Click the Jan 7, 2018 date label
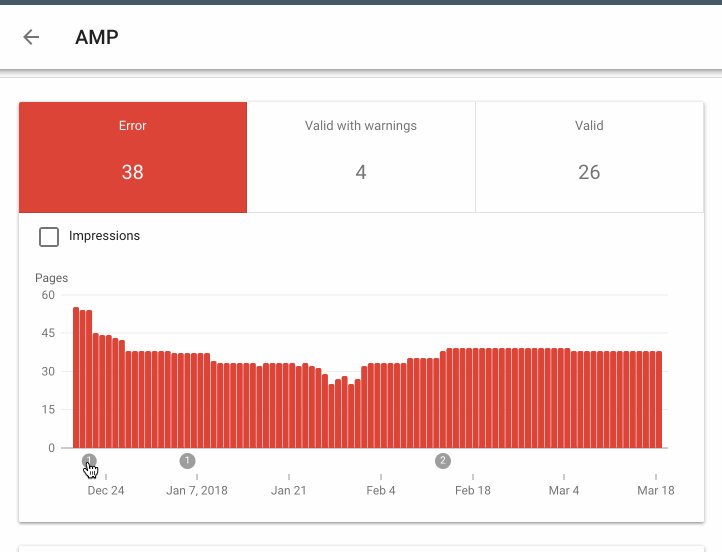722x552 pixels. point(197,490)
